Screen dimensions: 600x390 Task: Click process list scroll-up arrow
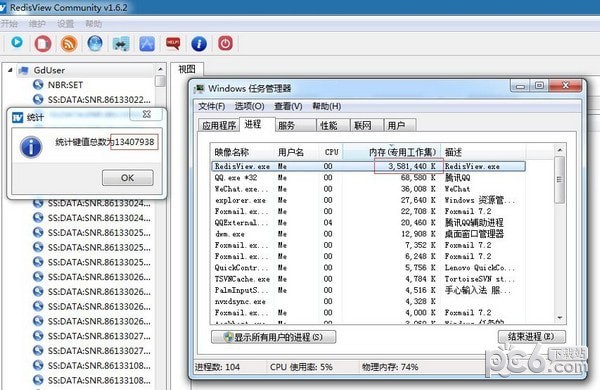point(559,150)
